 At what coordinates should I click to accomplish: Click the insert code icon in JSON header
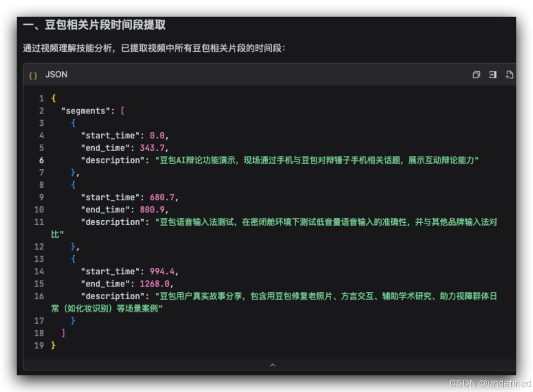click(493, 75)
